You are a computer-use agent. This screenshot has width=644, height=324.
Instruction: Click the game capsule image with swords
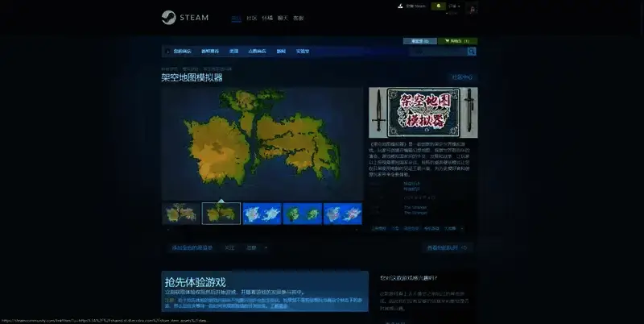pos(423,112)
